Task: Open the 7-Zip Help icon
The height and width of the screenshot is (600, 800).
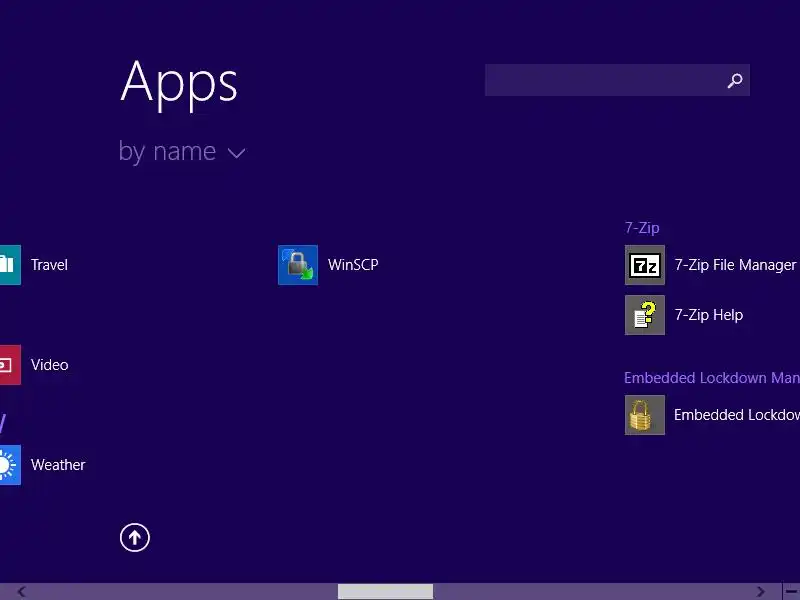Action: point(645,315)
